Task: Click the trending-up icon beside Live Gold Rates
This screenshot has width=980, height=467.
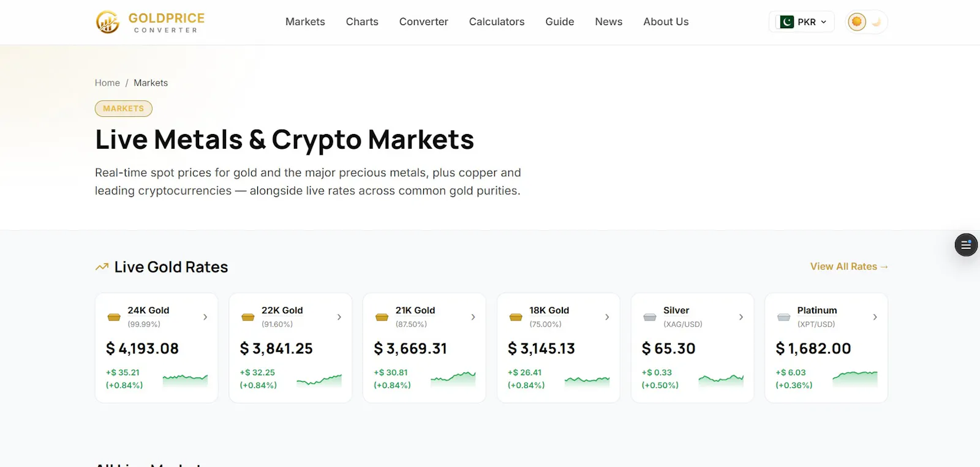Action: coord(102,267)
